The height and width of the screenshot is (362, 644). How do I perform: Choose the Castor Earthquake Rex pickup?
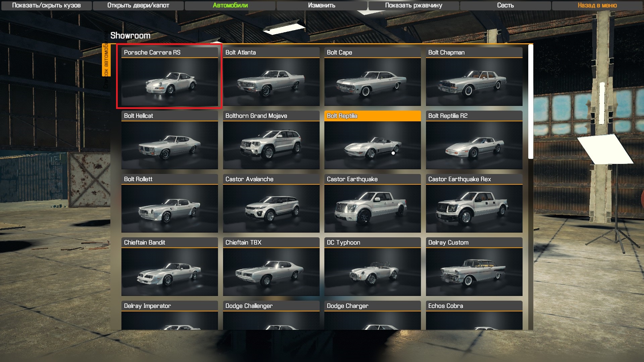tap(474, 203)
